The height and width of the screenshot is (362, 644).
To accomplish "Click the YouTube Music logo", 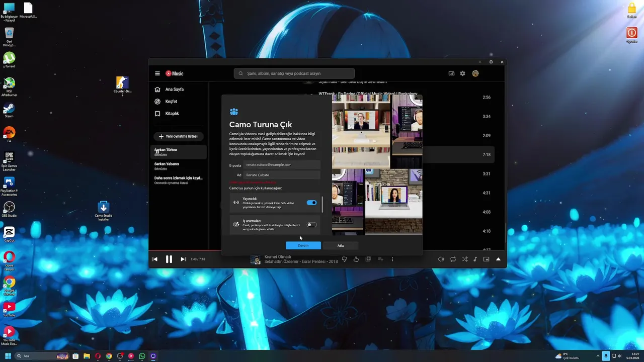I will point(175,73).
